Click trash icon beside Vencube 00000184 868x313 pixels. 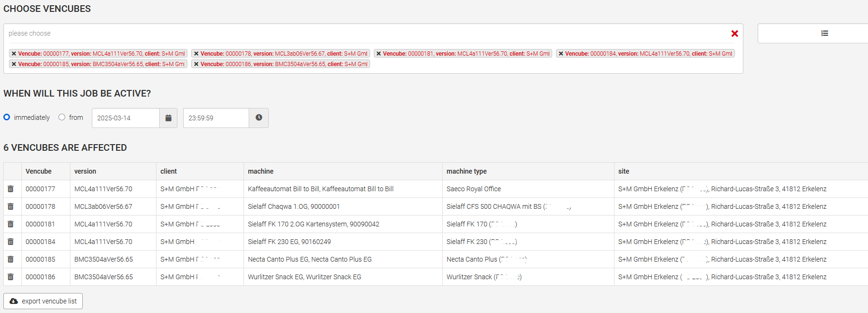coord(10,242)
